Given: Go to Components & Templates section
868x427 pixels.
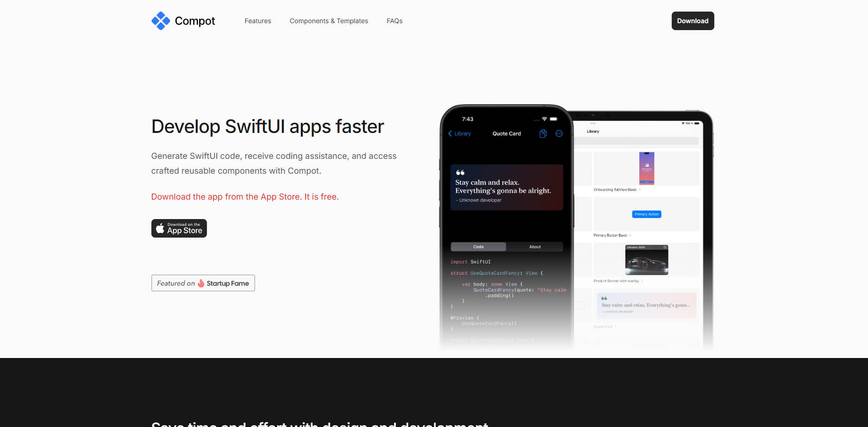Looking at the screenshot, I should pyautogui.click(x=329, y=21).
